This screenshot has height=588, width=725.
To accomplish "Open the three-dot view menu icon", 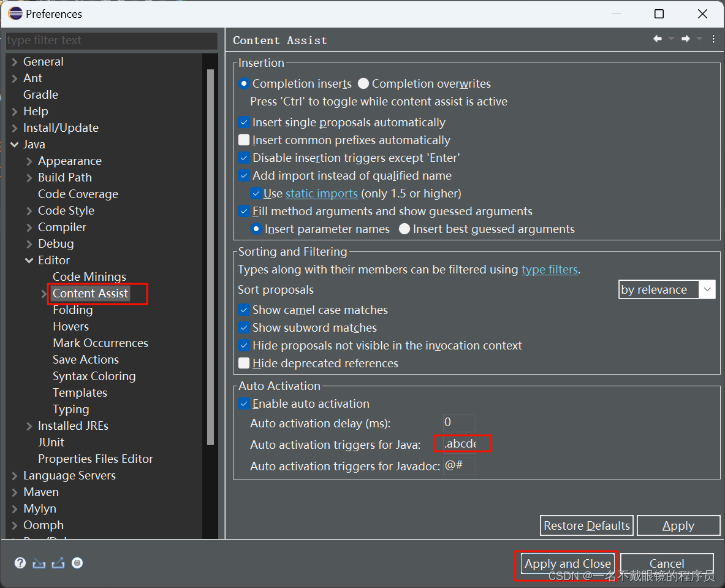I will (713, 39).
